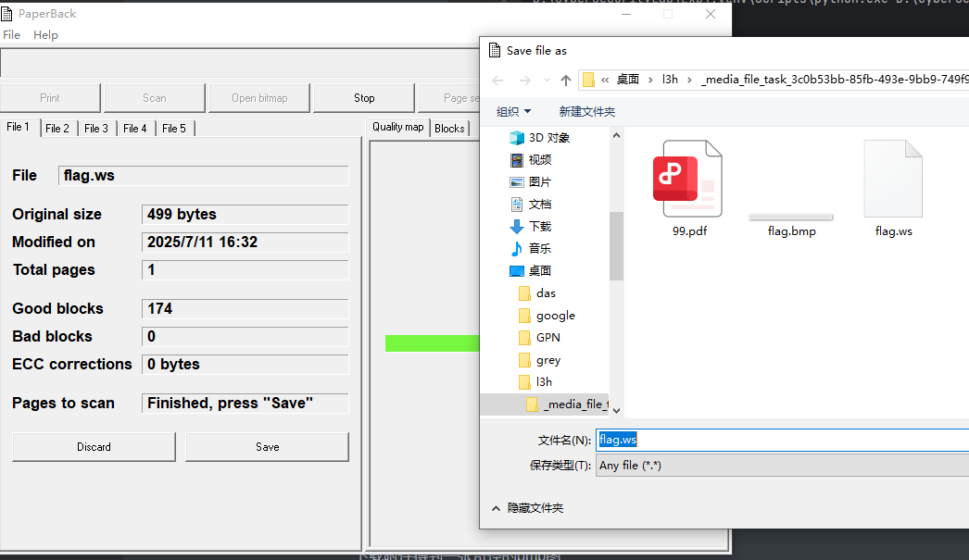The image size is (969, 560).
Task: Open the Quality map tab
Action: (x=398, y=127)
